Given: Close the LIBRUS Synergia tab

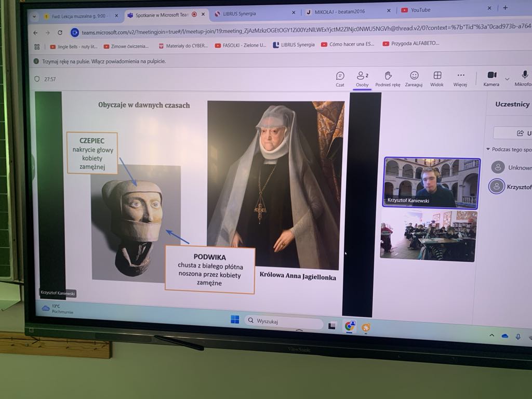Looking at the screenshot, I should point(294,12).
